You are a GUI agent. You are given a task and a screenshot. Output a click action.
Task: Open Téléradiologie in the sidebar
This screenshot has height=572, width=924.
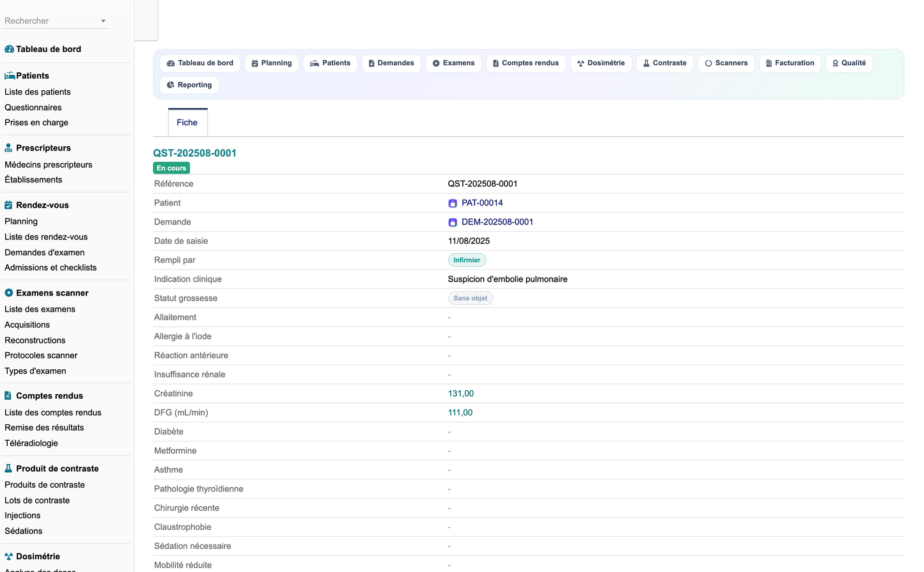[x=31, y=443]
